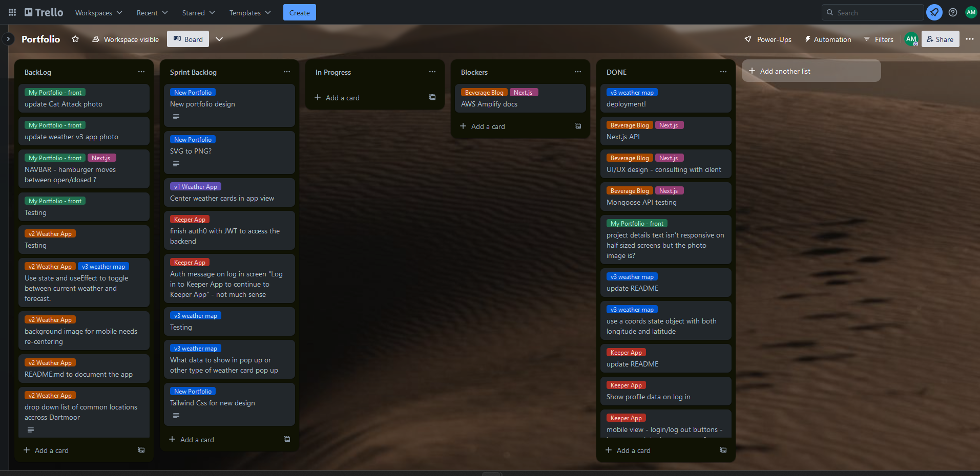The image size is (980, 476).
Task: Click purple v1 Weather App label
Action: pos(196,186)
